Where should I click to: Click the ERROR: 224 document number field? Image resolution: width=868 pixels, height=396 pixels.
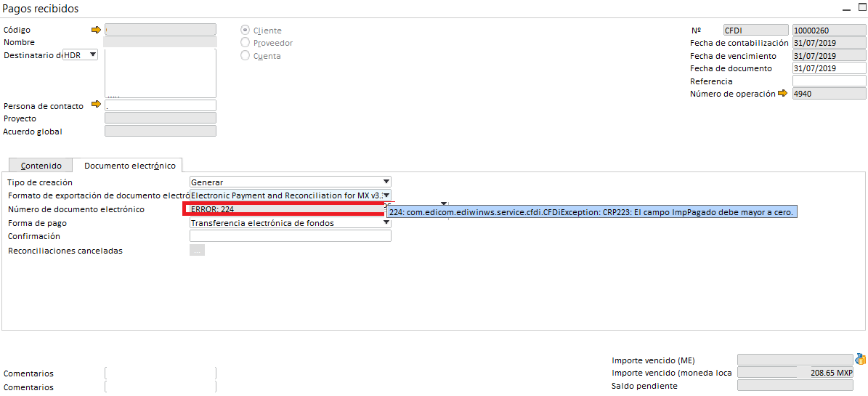[x=285, y=209]
